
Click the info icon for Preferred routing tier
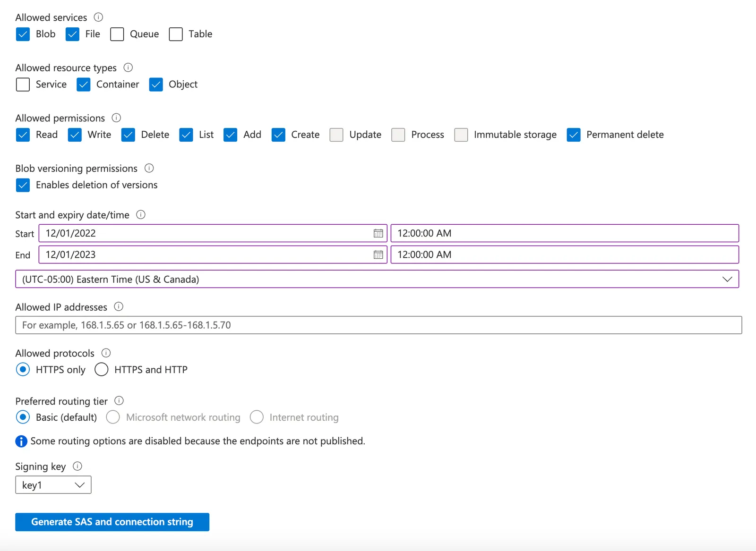pyautogui.click(x=119, y=400)
